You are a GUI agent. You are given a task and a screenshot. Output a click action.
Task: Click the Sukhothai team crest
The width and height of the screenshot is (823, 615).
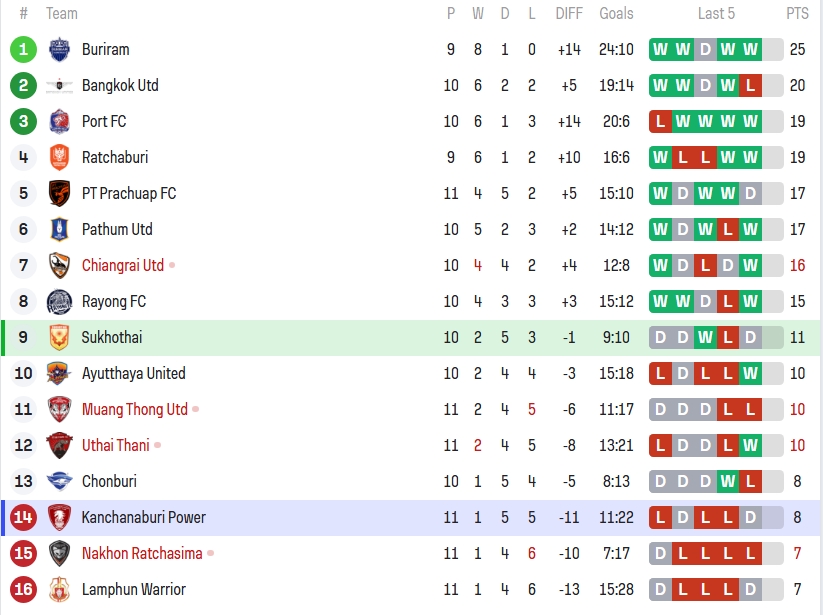point(59,337)
